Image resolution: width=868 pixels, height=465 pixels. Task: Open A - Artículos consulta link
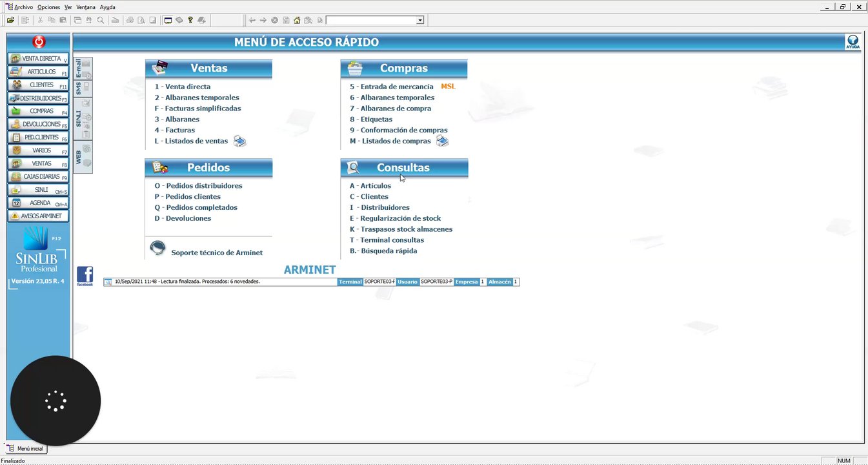(370, 186)
